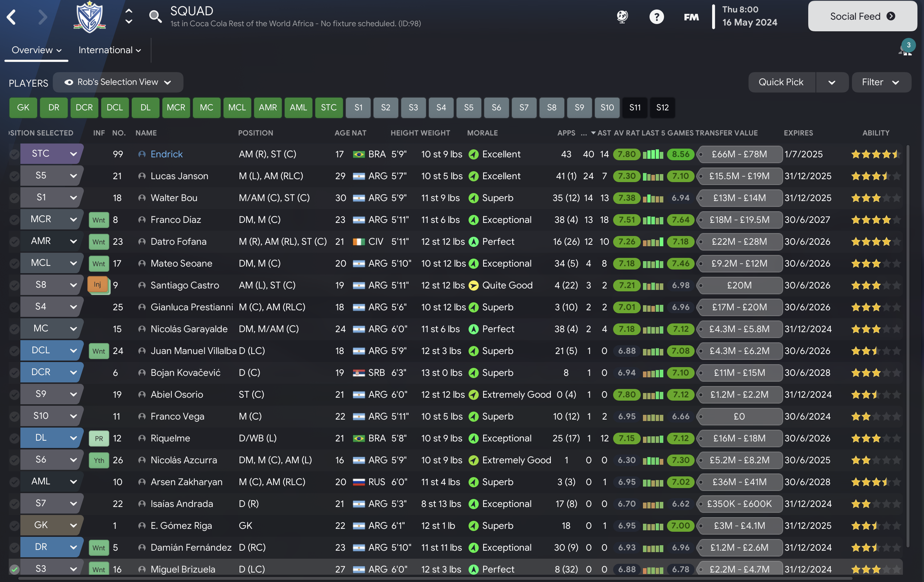
Task: Open the assistant advice head icon
Action: (x=622, y=17)
